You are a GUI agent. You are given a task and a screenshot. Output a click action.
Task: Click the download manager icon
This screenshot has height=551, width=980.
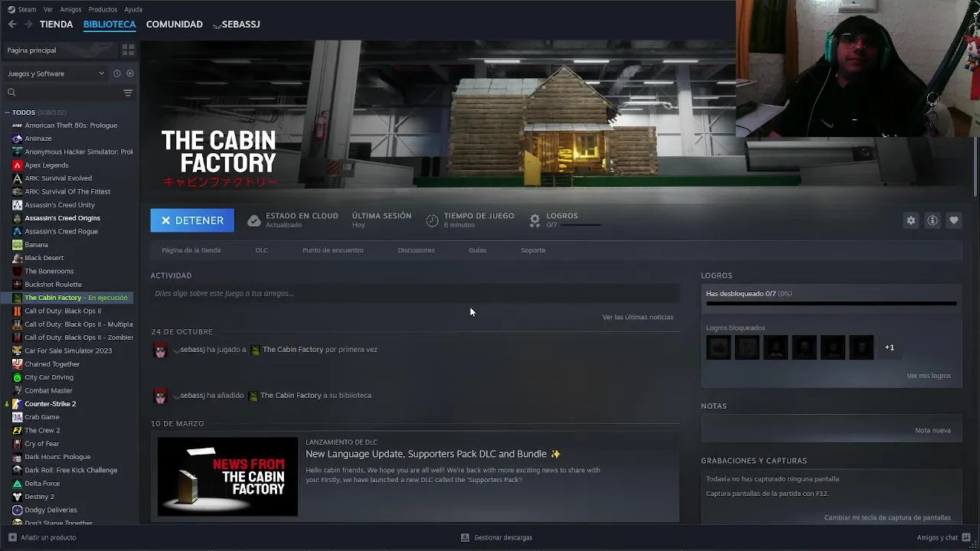[465, 537]
